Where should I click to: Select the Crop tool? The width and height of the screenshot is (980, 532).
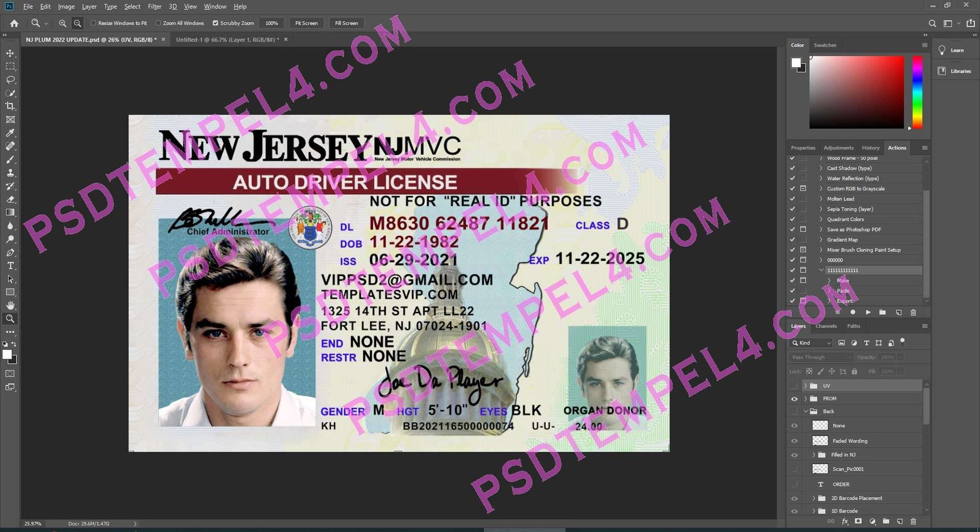click(10, 106)
